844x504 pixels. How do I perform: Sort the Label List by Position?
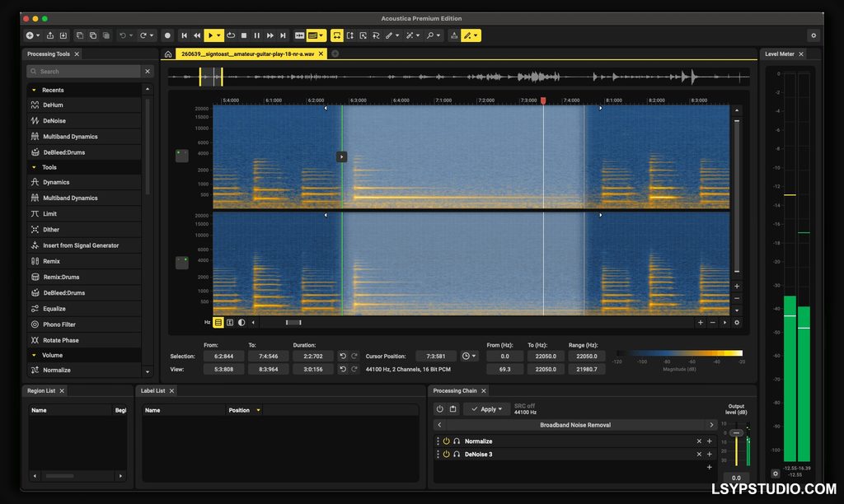243,410
